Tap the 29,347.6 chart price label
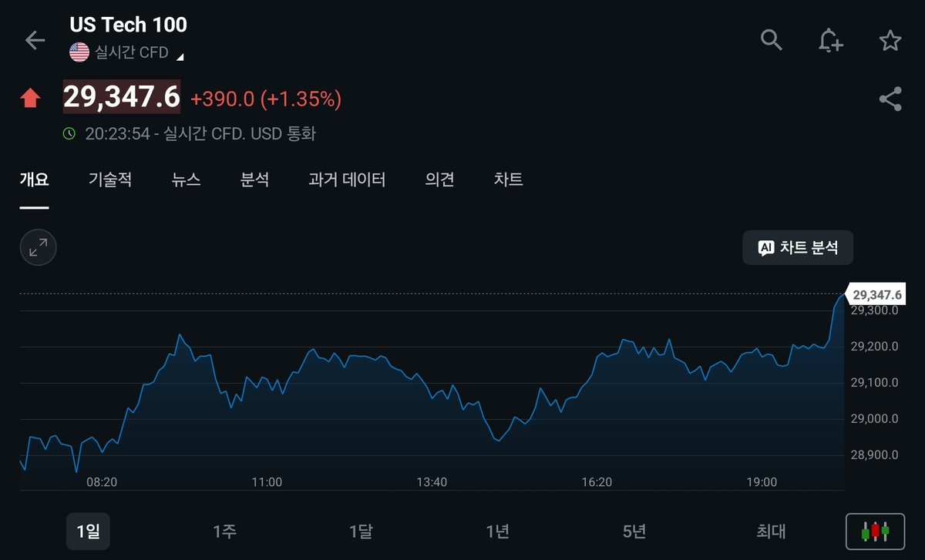 click(876, 294)
